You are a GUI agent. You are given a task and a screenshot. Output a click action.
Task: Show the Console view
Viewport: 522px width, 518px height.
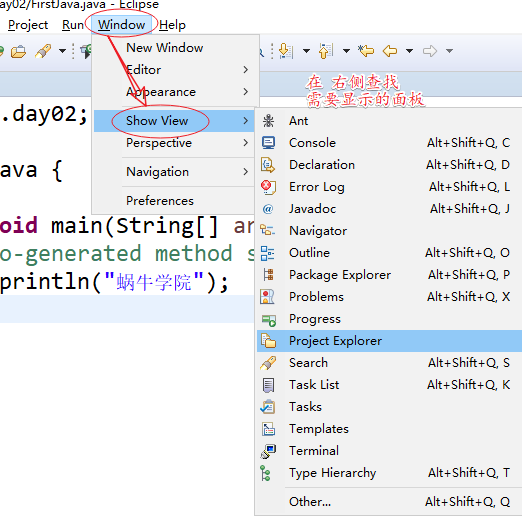tap(389, 143)
